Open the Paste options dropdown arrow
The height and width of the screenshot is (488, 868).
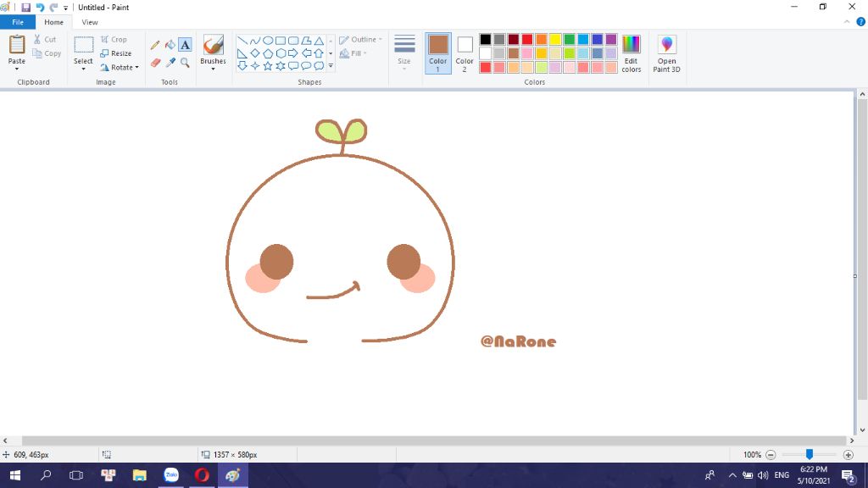17,69
